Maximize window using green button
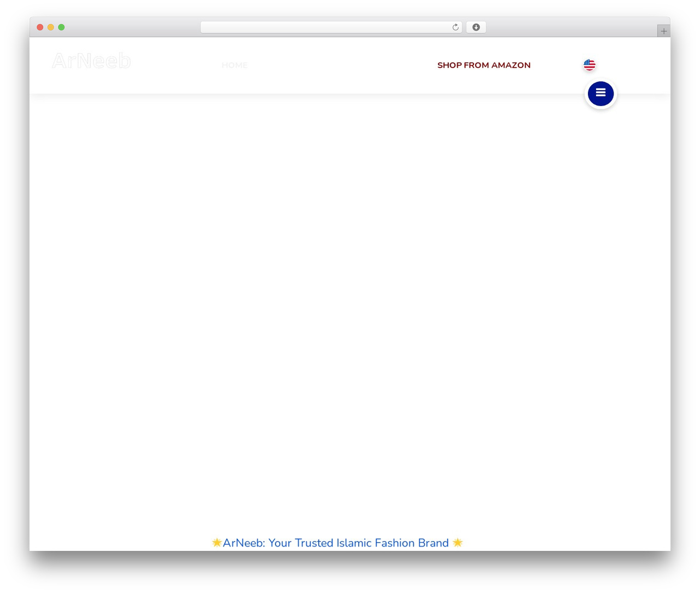The height and width of the screenshot is (593, 700). click(x=61, y=27)
